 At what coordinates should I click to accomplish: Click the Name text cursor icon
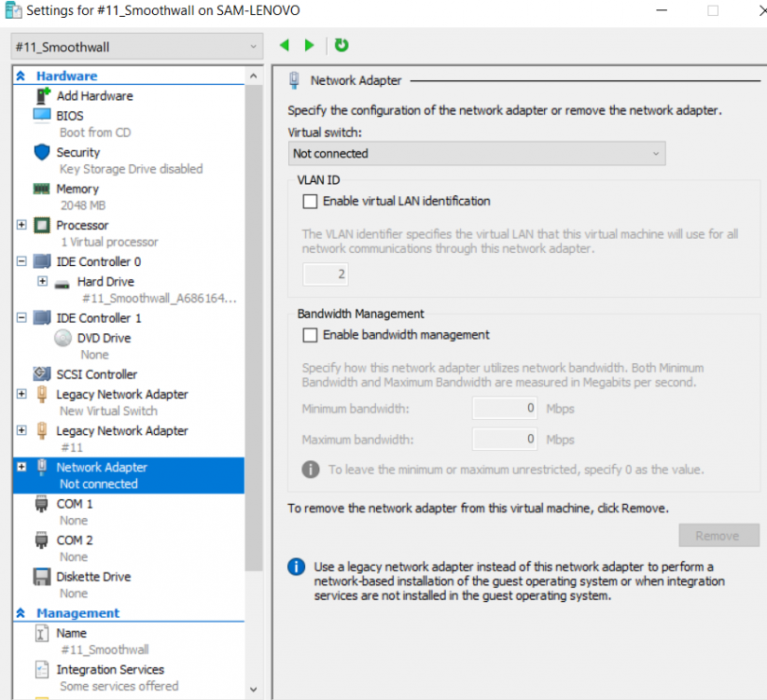42,634
